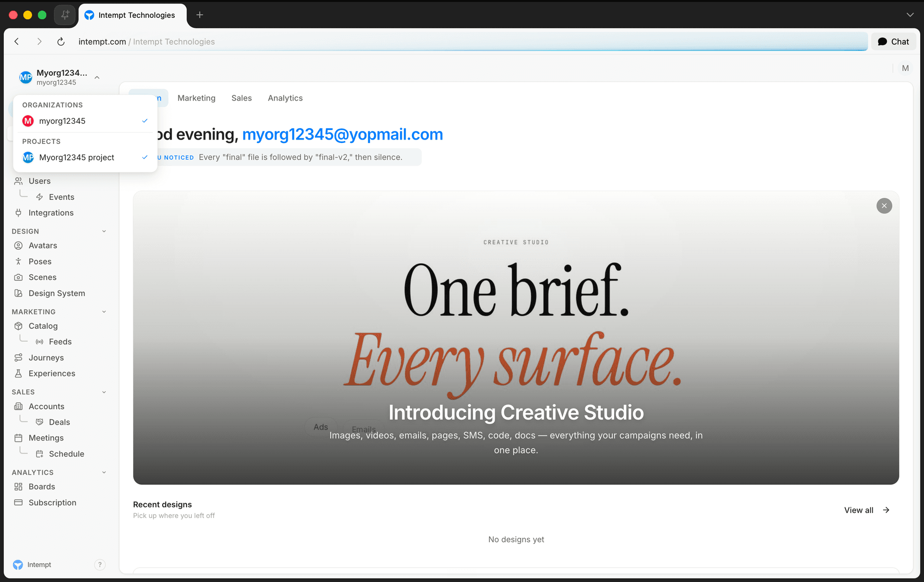Collapse the MARKETING sidebar section

pyautogui.click(x=104, y=312)
